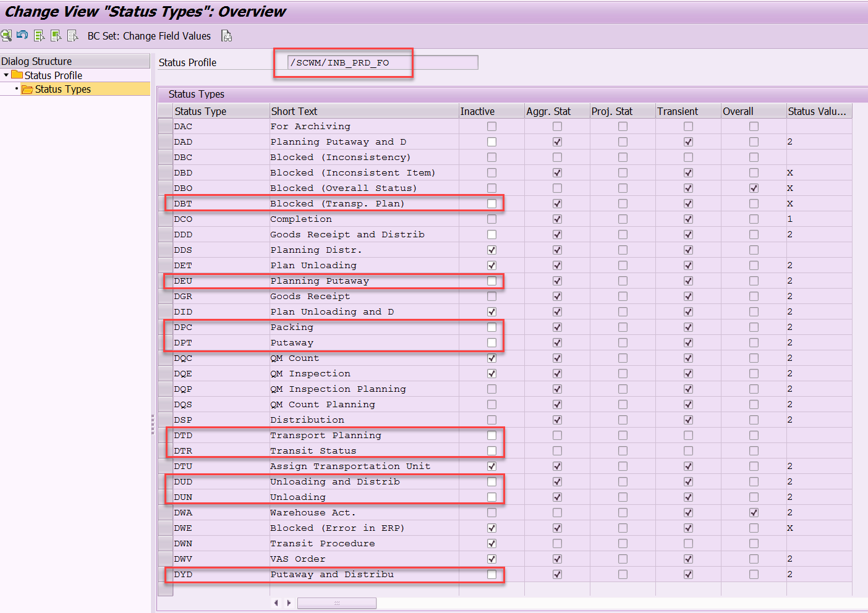Toggle Inactive checkbox for DBT row
The image size is (868, 613).
pyautogui.click(x=491, y=203)
